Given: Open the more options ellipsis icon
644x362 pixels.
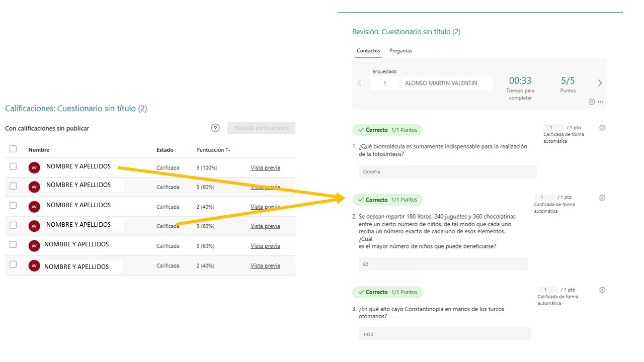Looking at the screenshot, I should point(600,102).
